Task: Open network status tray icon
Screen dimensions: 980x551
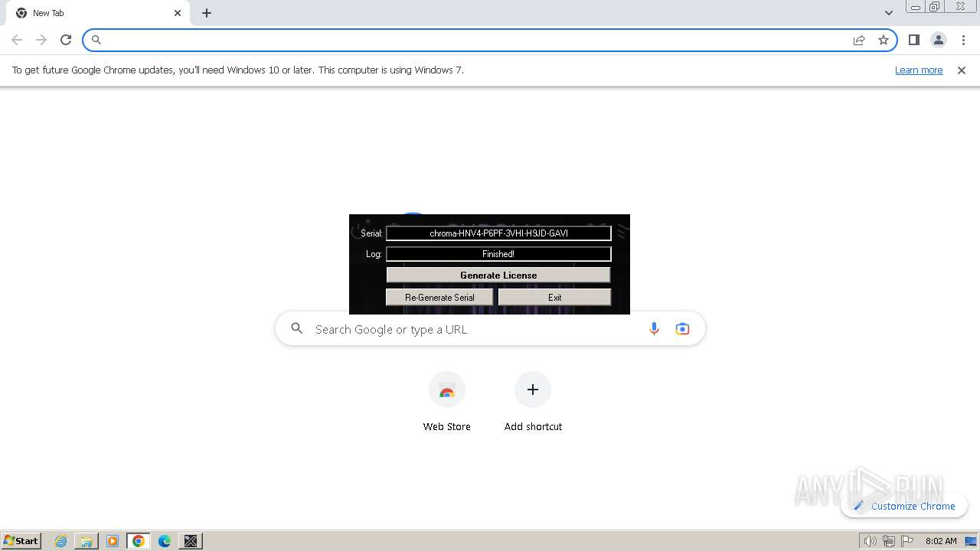Action: coord(889,541)
